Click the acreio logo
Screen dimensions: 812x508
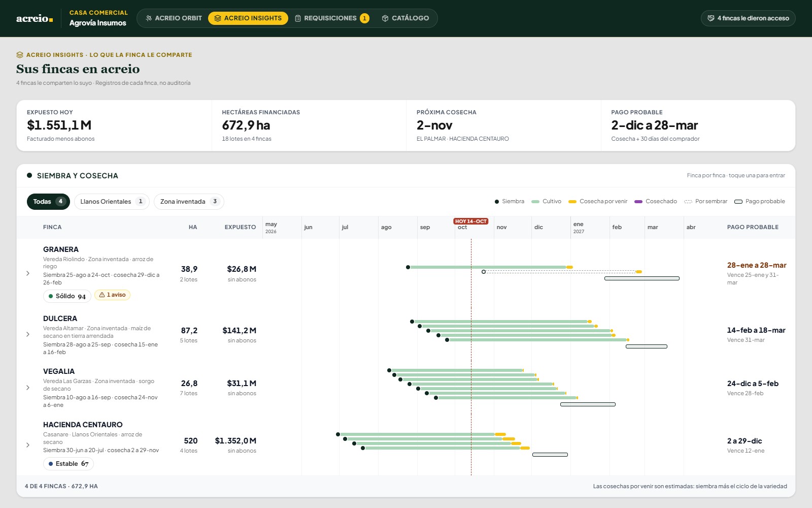point(35,18)
